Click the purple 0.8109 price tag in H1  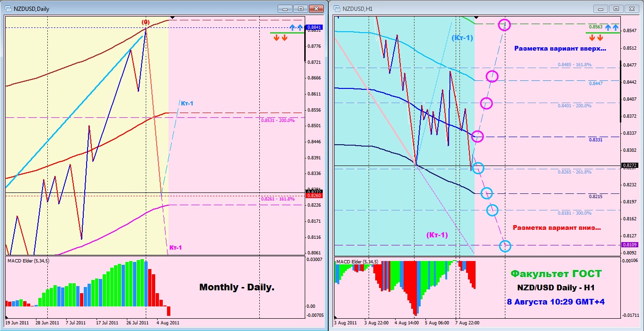pyautogui.click(x=630, y=244)
